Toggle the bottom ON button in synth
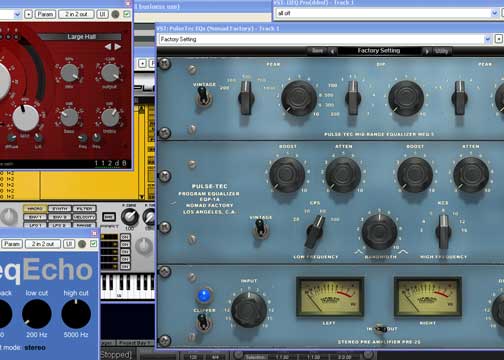 click(x=125, y=266)
